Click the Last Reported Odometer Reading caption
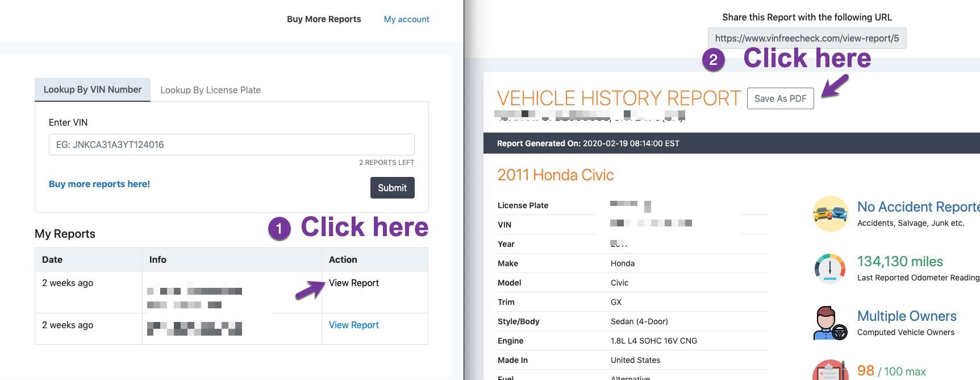980x380 pixels. (x=918, y=278)
